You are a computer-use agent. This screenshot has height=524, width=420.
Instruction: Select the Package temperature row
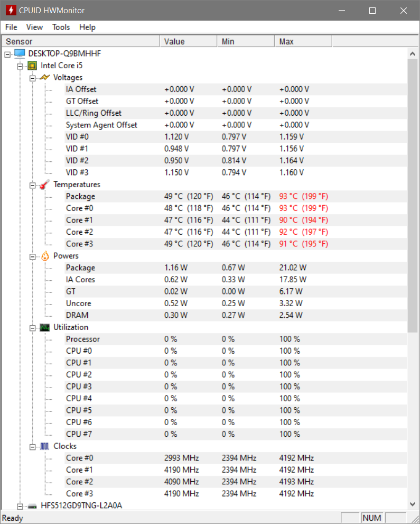pos(80,196)
